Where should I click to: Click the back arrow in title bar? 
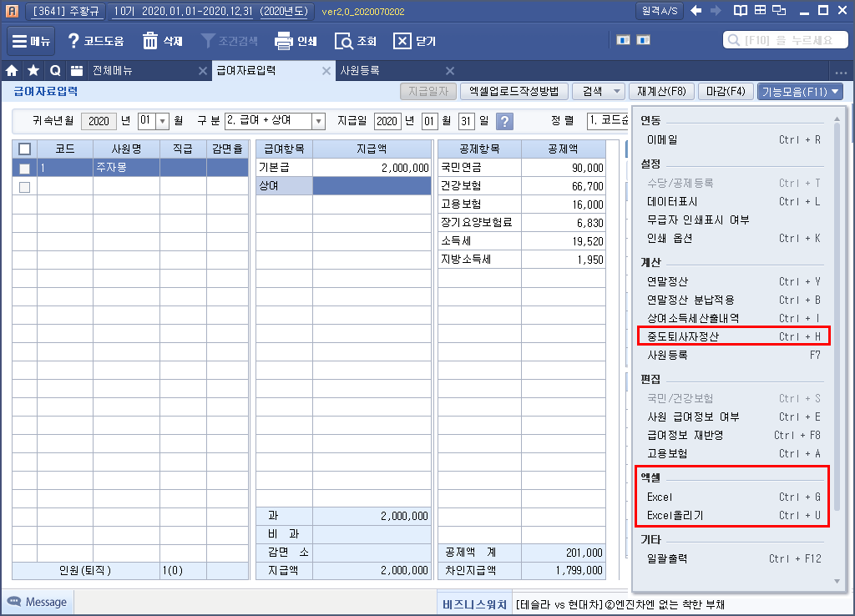[696, 10]
